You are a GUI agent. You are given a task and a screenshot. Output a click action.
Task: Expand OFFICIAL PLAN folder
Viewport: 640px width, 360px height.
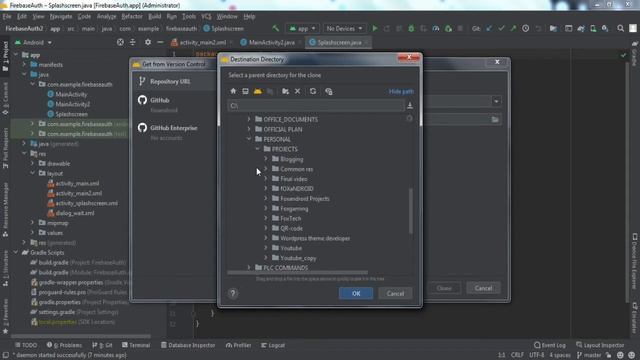[x=249, y=129]
